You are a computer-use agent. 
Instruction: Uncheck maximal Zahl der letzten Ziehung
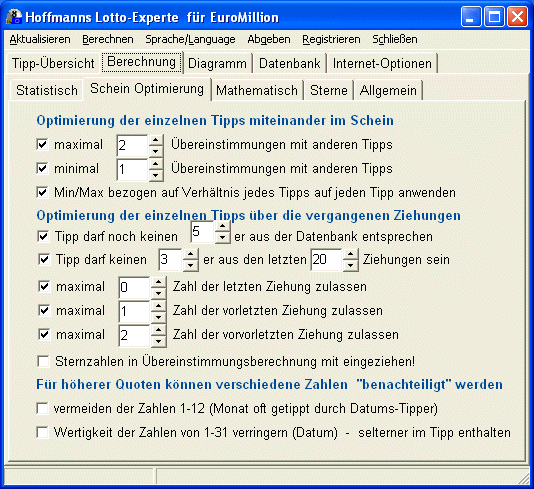click(x=44, y=286)
